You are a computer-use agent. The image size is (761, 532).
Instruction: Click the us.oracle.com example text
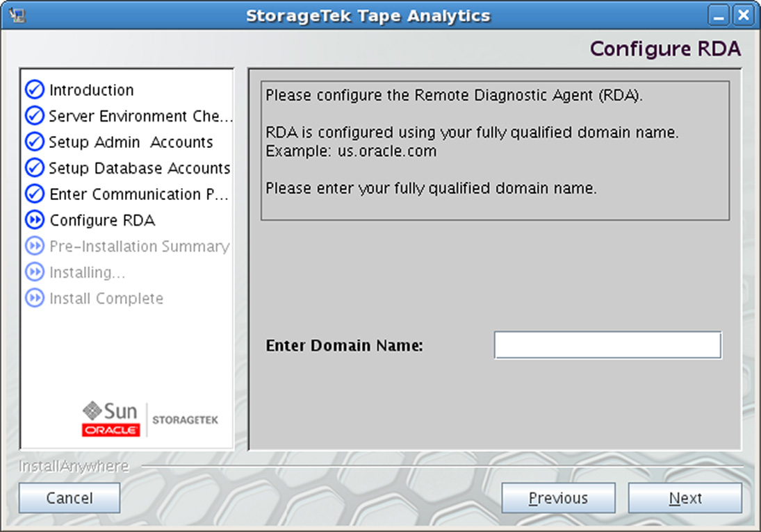(387, 151)
